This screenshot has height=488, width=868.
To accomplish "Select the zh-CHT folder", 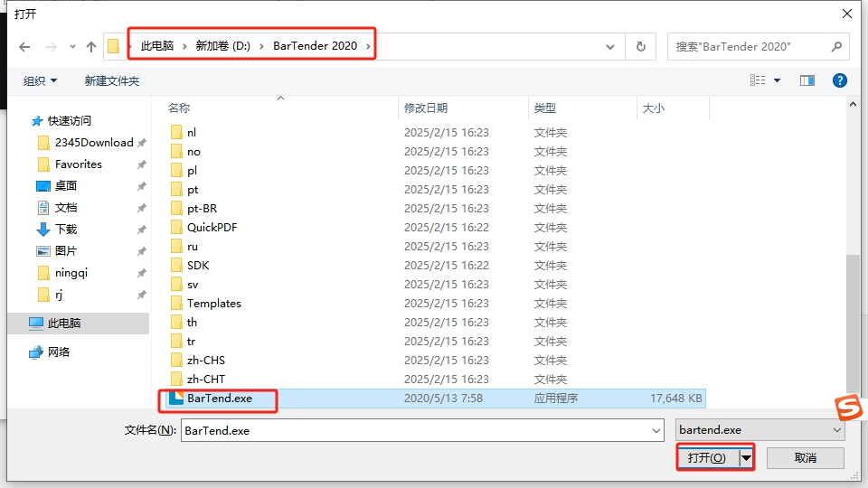I will [x=205, y=379].
